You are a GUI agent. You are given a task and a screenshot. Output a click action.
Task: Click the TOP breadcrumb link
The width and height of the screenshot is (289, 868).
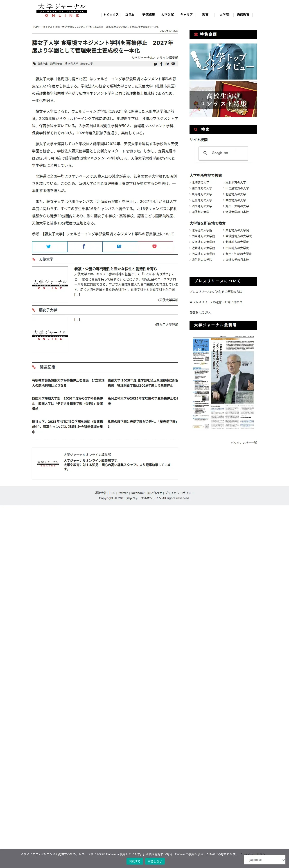pos(35,27)
